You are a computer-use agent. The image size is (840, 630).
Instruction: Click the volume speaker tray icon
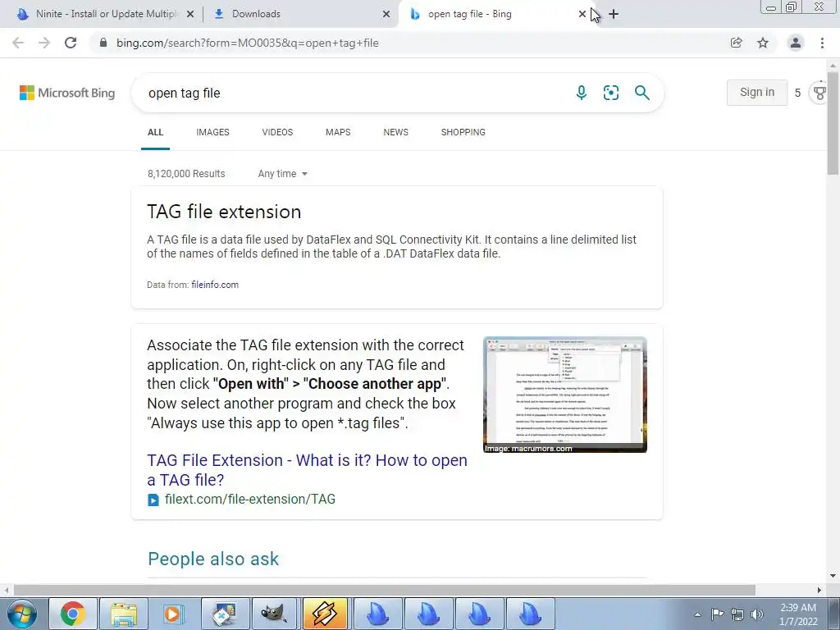pos(757,614)
